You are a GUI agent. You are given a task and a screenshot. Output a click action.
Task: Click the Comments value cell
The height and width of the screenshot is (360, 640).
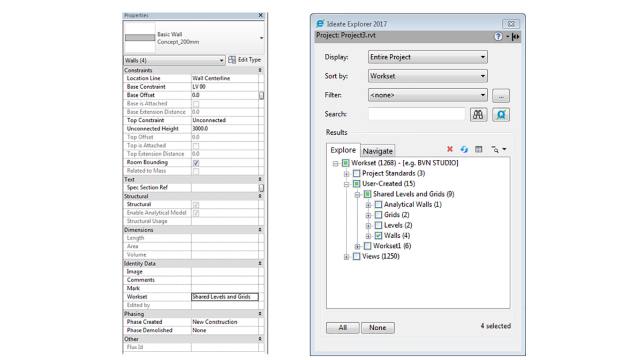(x=225, y=280)
